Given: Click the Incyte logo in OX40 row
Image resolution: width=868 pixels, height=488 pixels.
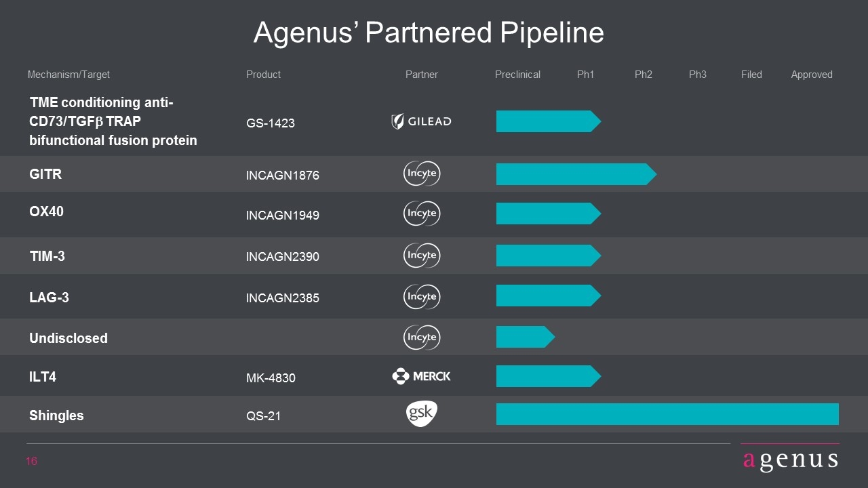Looking at the screenshot, I should click(x=422, y=213).
